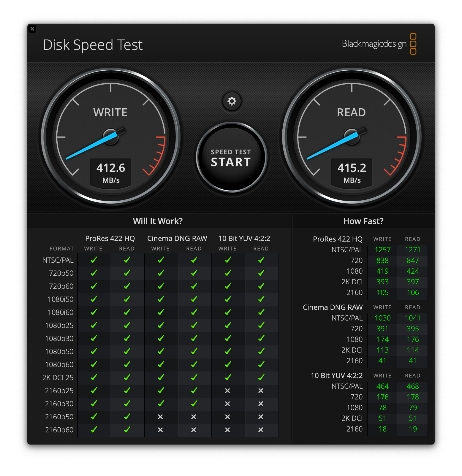Click Cinema DNG write checkmark for 2160p30
Viewport: 462px width, 476px height.
tap(161, 403)
